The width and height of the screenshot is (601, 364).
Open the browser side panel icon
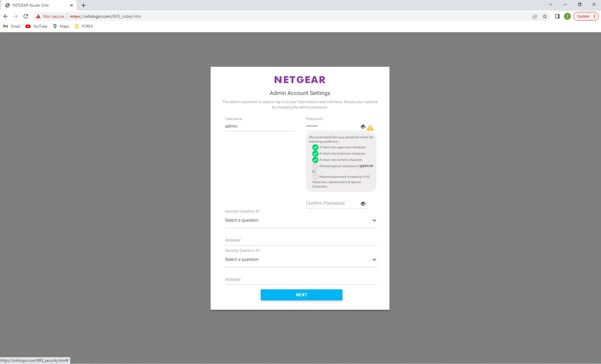tap(557, 16)
